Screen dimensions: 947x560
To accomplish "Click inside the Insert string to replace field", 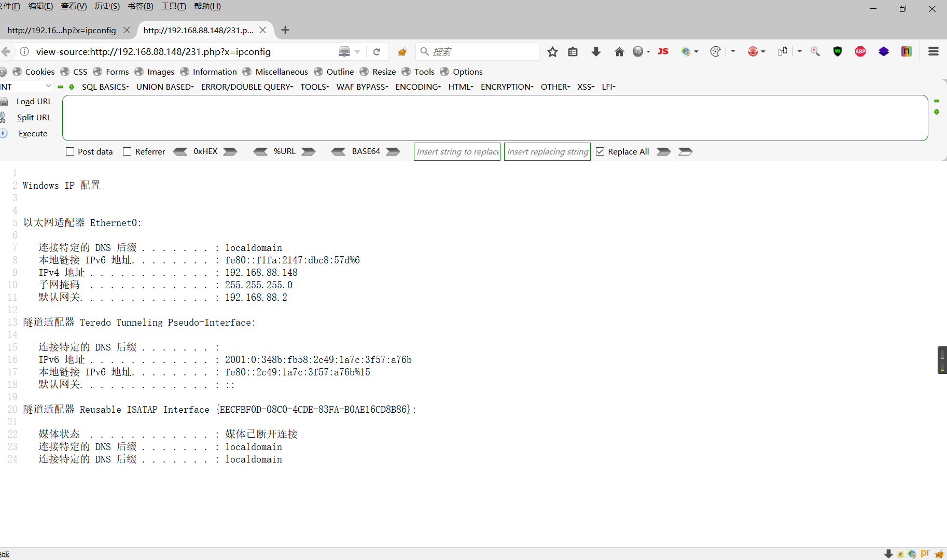I will [456, 151].
